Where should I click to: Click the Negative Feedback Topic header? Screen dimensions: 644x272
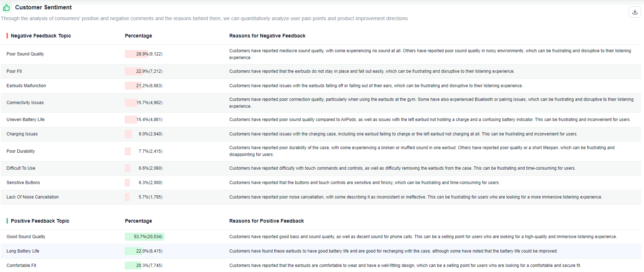pos(41,36)
